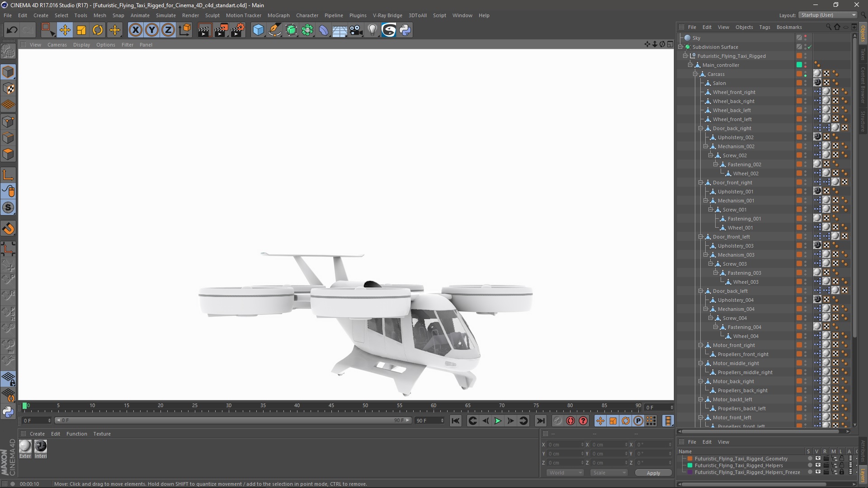Toggle the Y axis lock
Image resolution: width=868 pixels, height=488 pixels.
[x=152, y=30]
